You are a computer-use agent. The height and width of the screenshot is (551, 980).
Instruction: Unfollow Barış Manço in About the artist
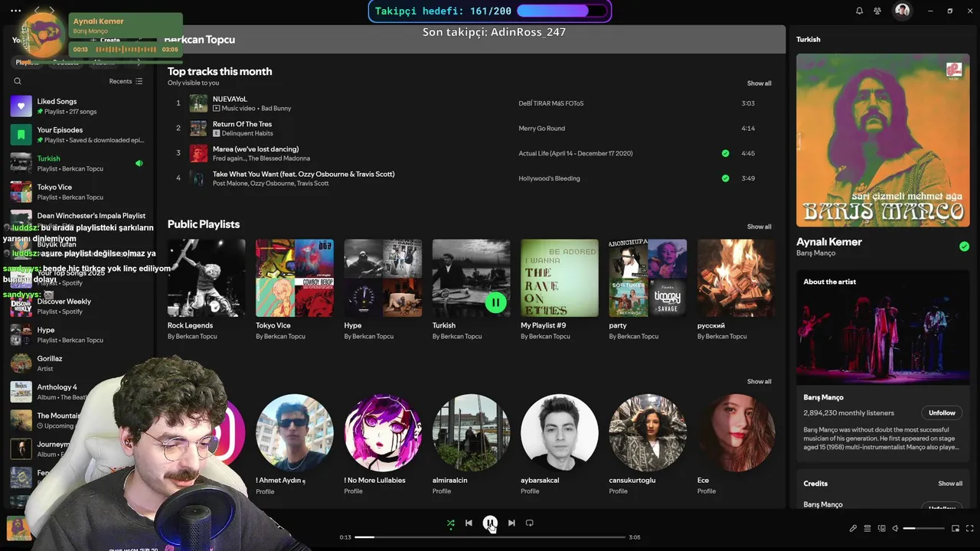942,412
